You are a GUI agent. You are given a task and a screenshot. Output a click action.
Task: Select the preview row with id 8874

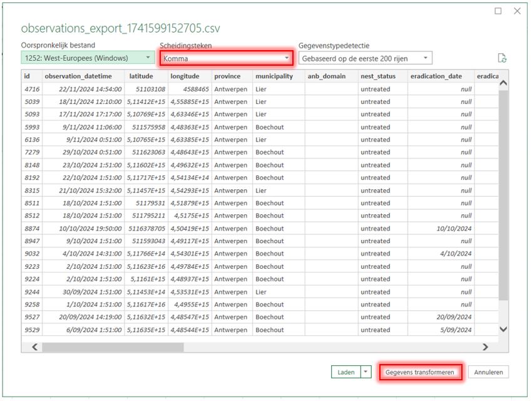(188, 228)
